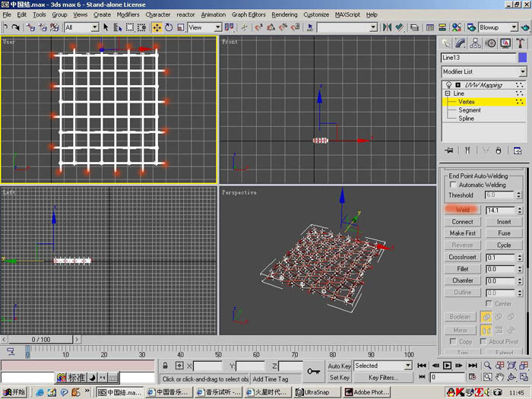
Task: Enable Automatic Welding checkbox
Action: point(453,185)
